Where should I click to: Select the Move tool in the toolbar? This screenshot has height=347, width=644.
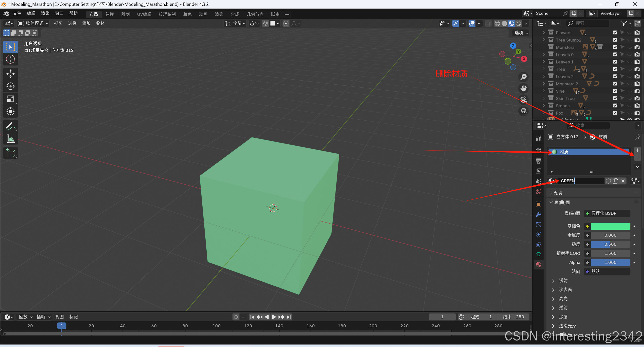(10, 74)
